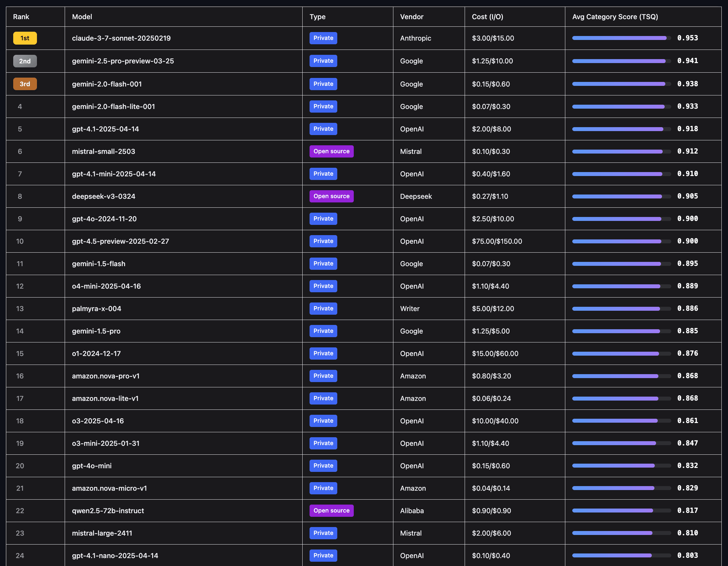Select model name qwen2.5-72b-instruct
Image resolution: width=728 pixels, height=566 pixels.
108,511
